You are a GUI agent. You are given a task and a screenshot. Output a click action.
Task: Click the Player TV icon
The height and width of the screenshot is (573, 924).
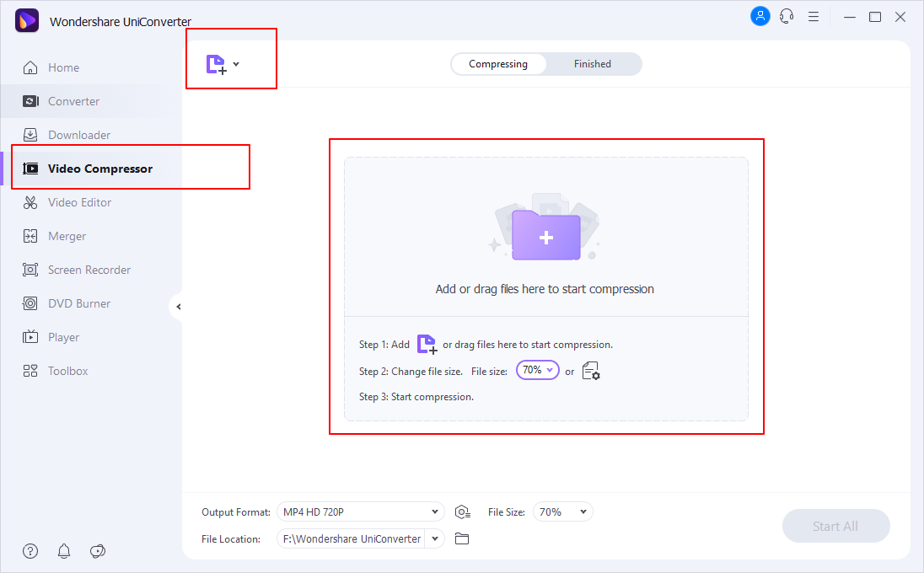click(x=30, y=337)
